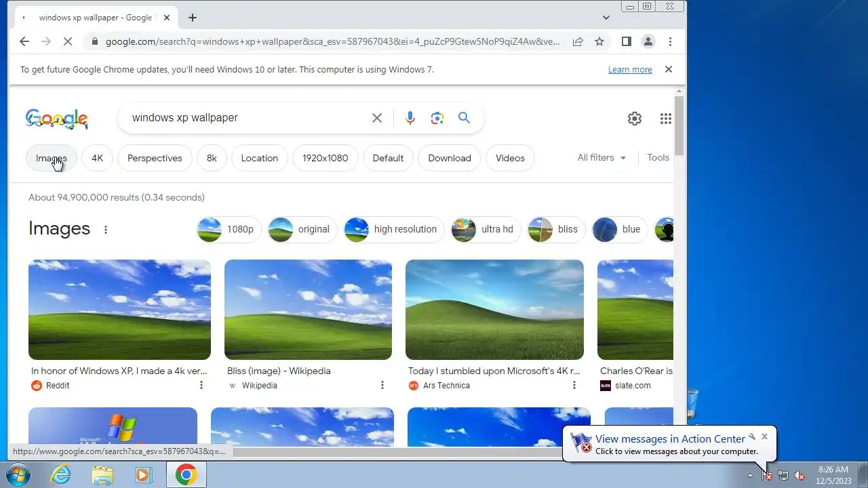868x488 pixels.
Task: Refine images by the original chip
Action: [x=302, y=229]
